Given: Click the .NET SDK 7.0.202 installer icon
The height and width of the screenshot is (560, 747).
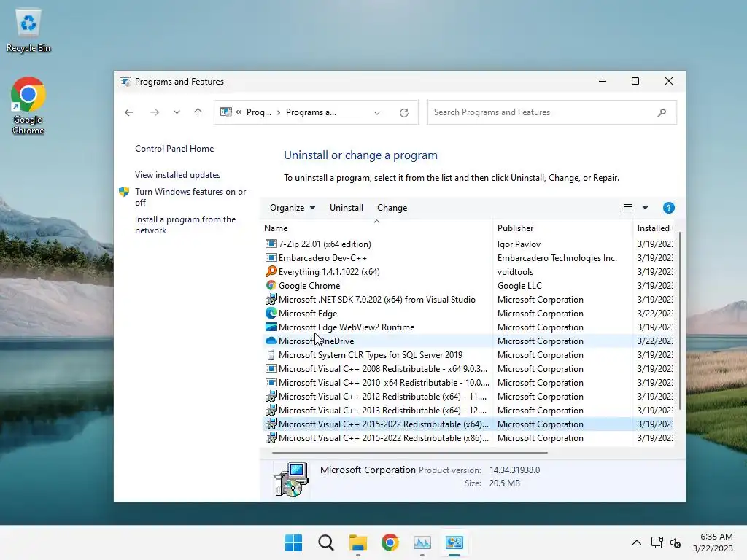Looking at the screenshot, I should pyautogui.click(x=271, y=299).
